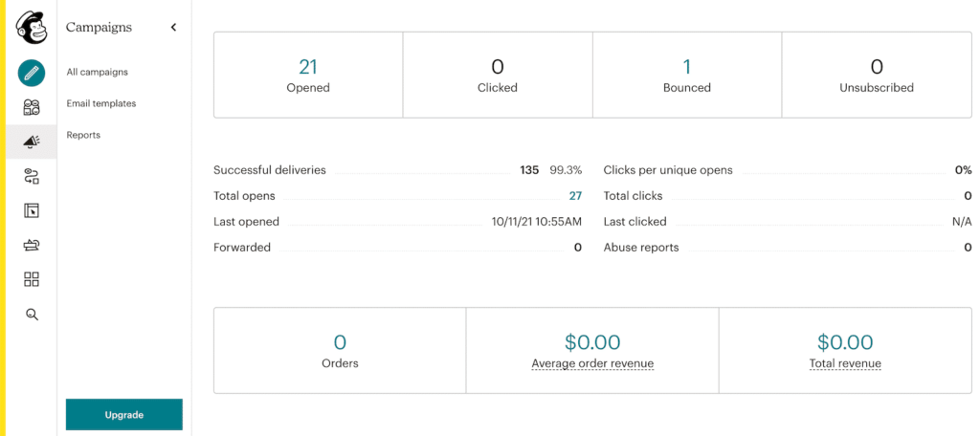Click the Total revenue label

845,363
